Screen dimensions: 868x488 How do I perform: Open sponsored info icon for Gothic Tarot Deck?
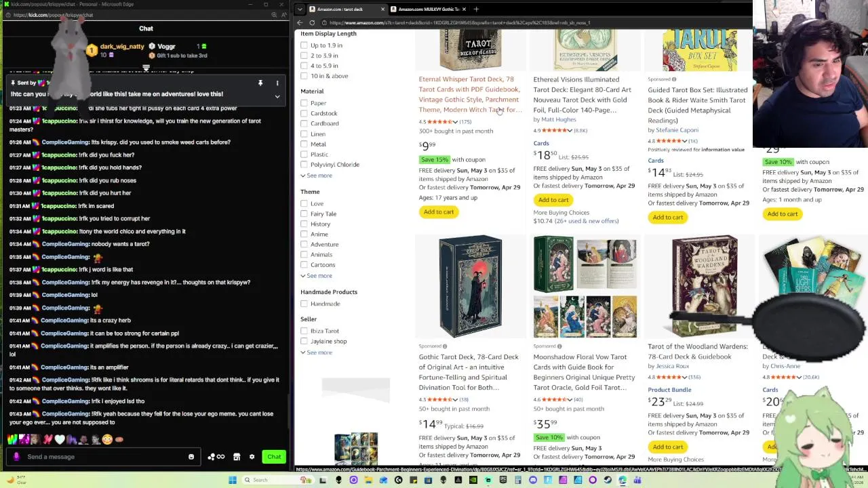[x=445, y=346]
